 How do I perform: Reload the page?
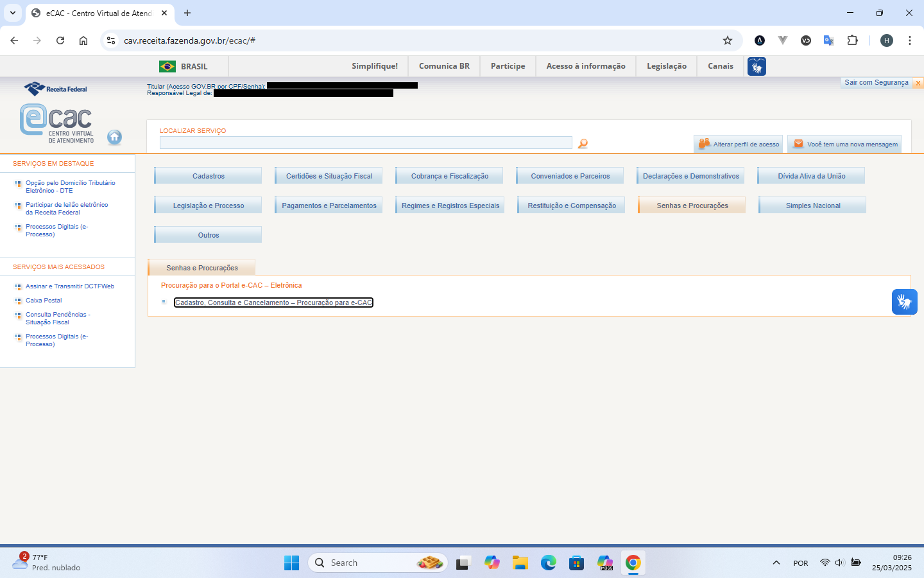pos(60,40)
